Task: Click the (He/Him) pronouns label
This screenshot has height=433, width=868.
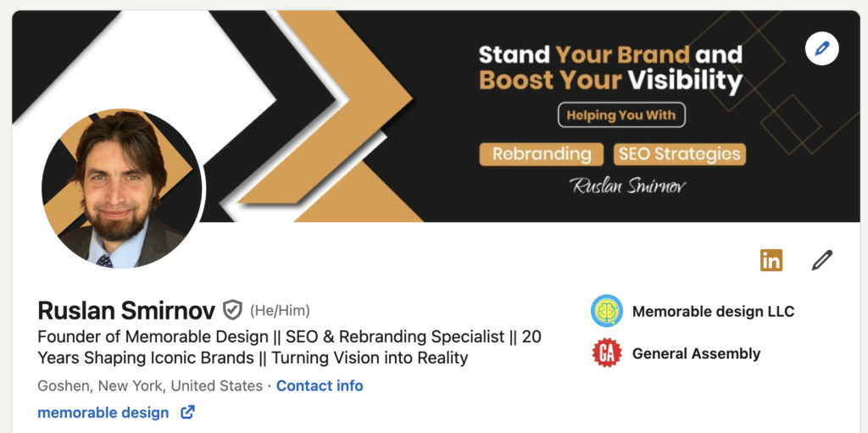Action: click(x=280, y=310)
